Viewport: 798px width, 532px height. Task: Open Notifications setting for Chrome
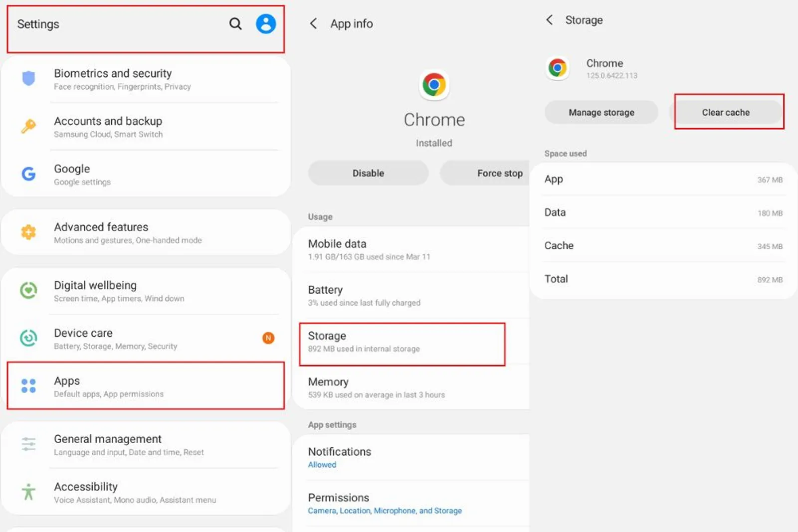tap(411, 457)
